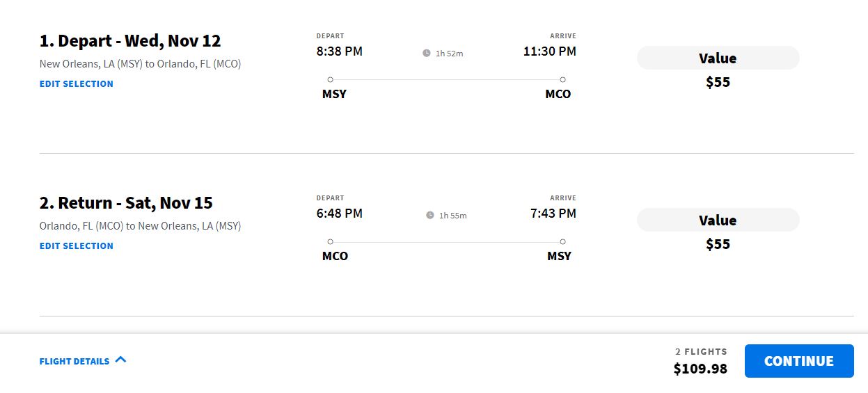Click the MCO arrival dot on departing route

click(x=562, y=79)
